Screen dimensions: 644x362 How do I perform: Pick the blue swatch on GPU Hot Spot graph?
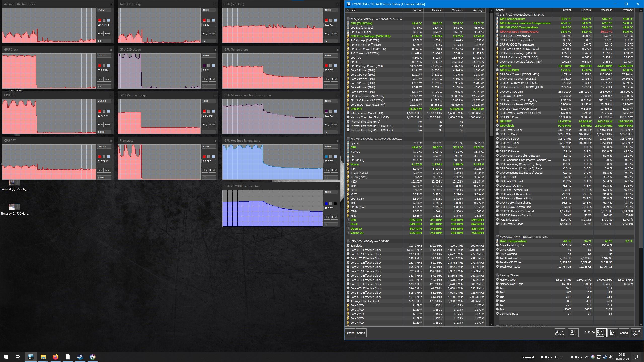click(x=326, y=157)
